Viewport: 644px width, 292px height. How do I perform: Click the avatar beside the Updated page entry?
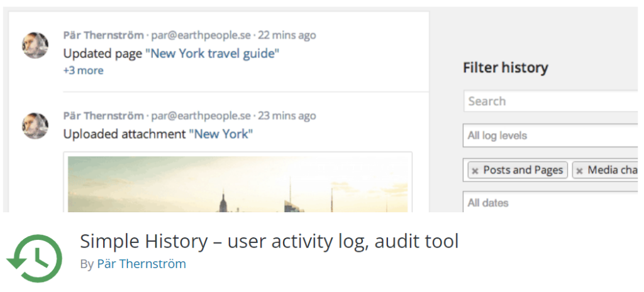click(x=35, y=45)
